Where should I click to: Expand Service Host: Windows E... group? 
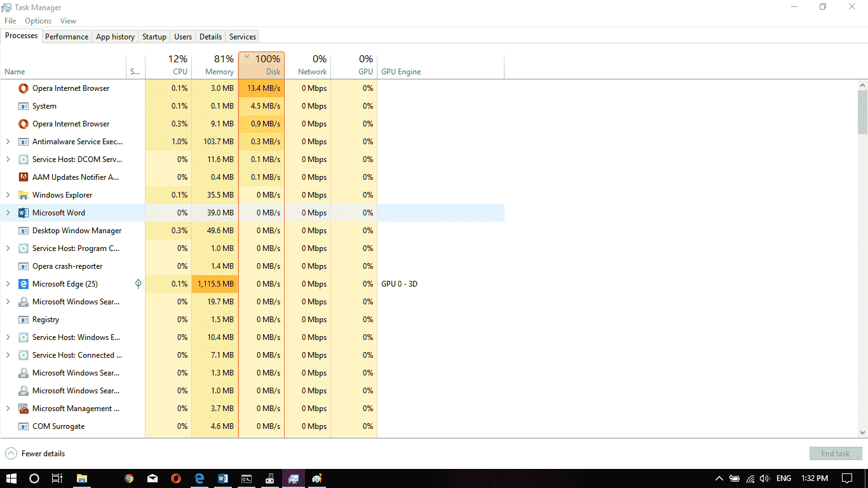[8, 337]
